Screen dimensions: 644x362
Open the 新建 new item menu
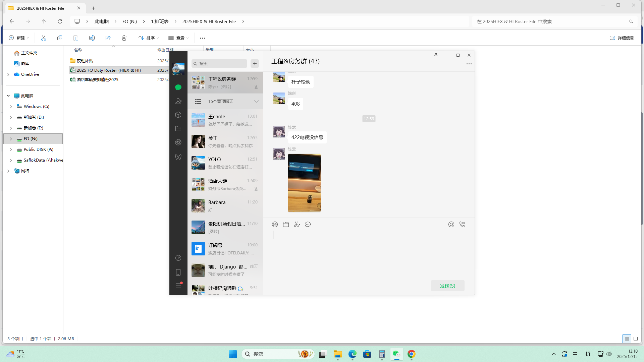pos(19,38)
